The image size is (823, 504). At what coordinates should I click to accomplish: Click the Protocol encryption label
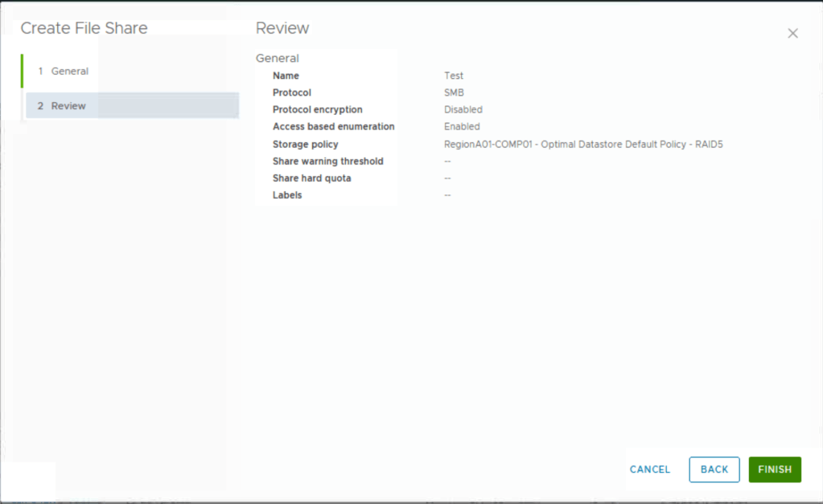317,109
